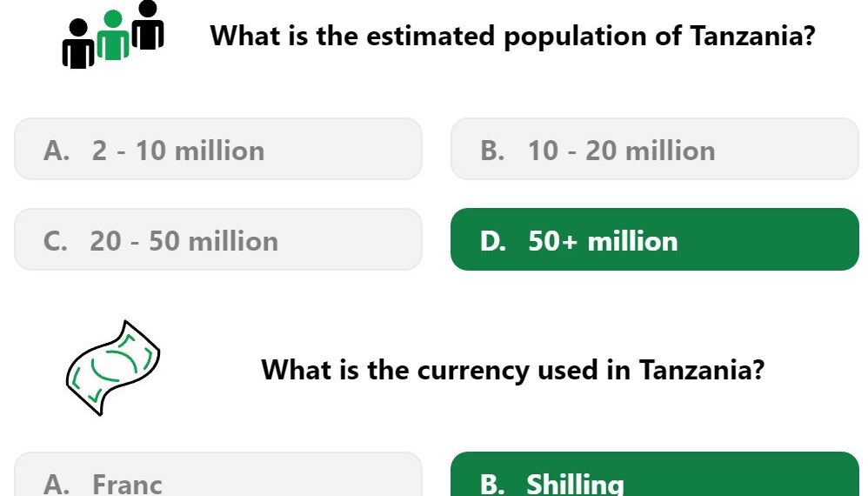Viewport: 868px width, 496px height.
Task: Select the Franc answer option
Action: tap(218, 474)
